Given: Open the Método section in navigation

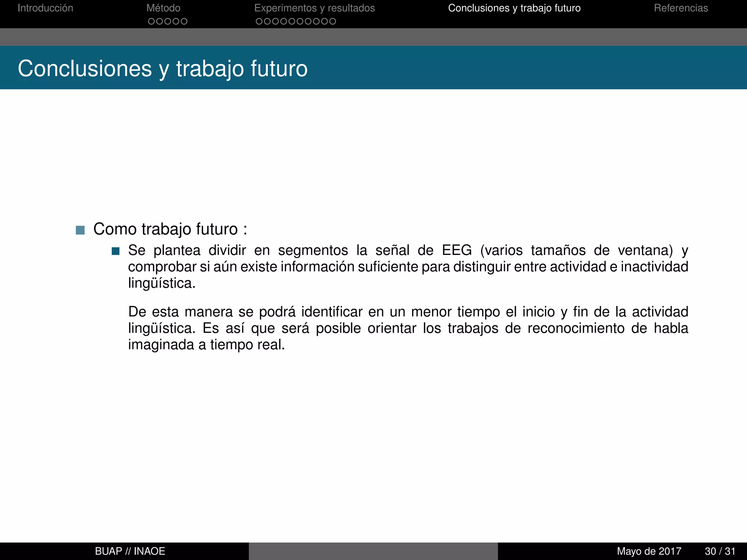Looking at the screenshot, I should [x=163, y=8].
